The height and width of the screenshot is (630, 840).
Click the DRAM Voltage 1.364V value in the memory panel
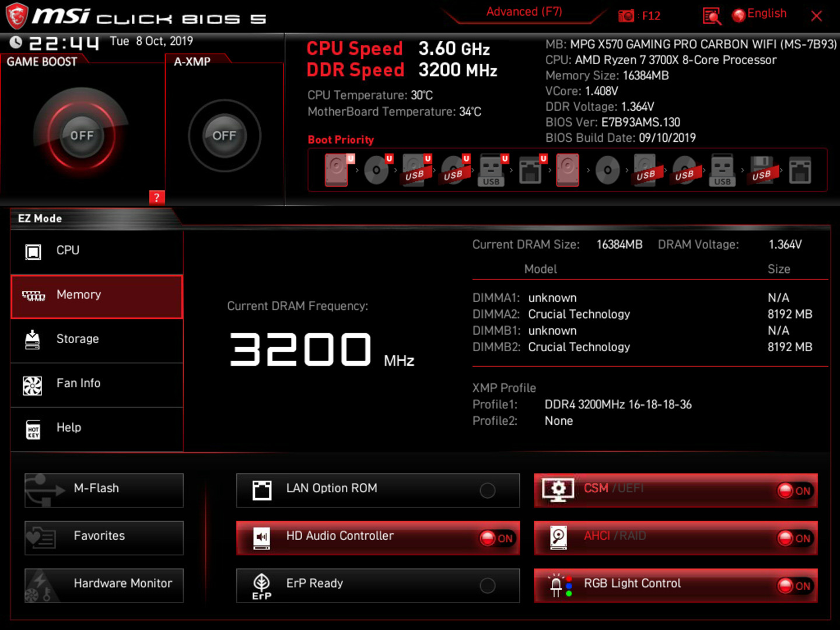click(x=785, y=244)
